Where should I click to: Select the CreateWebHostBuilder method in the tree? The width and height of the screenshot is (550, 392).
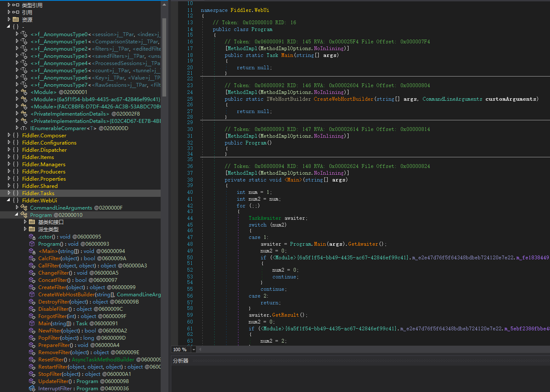[x=99, y=295]
